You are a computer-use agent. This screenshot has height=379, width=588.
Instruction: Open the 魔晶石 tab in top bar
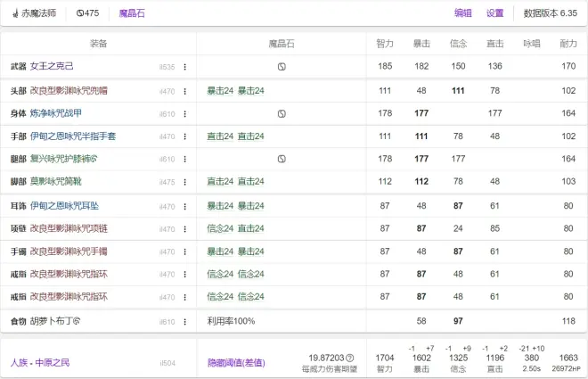[x=133, y=13]
